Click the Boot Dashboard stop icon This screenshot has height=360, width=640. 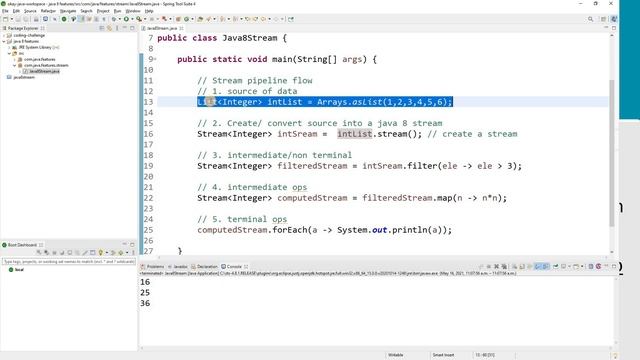(54, 253)
